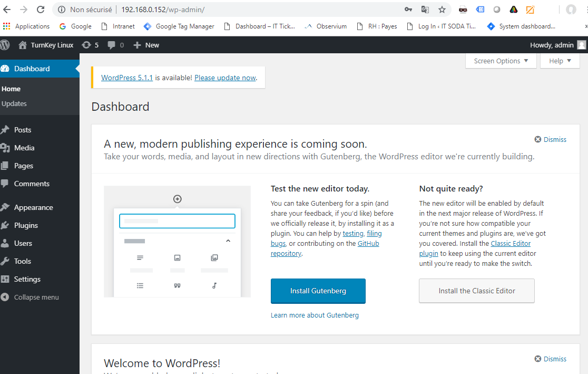Open the Pages menu
Screen dimensions: 588x374
coord(24,166)
